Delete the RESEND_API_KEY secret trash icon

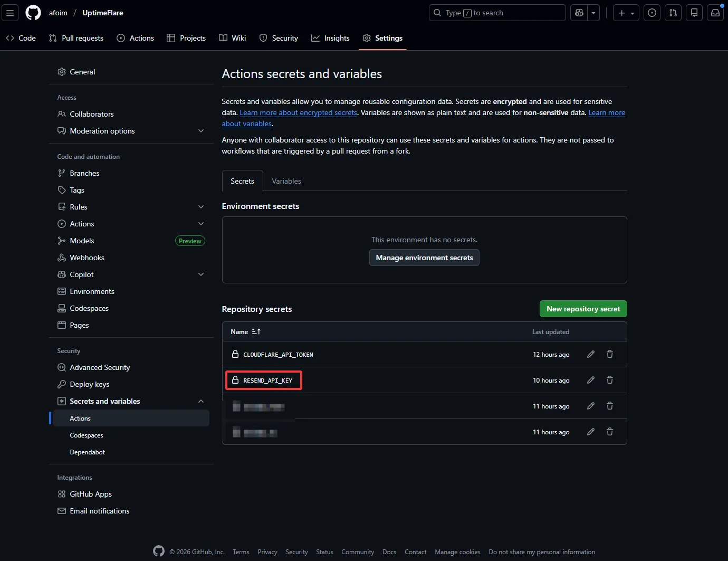[610, 380]
